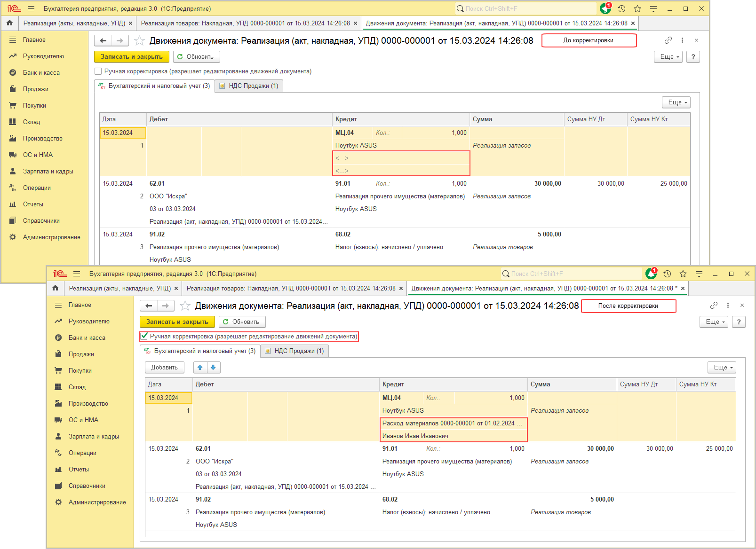Open Склад section in top sidebar
This screenshot has width=756, height=549.
click(x=32, y=122)
